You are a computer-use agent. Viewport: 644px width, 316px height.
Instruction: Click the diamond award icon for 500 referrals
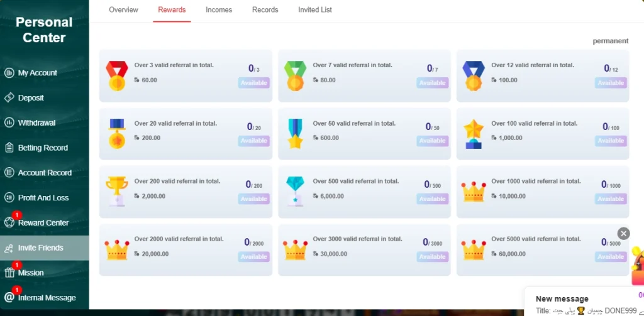pos(295,192)
